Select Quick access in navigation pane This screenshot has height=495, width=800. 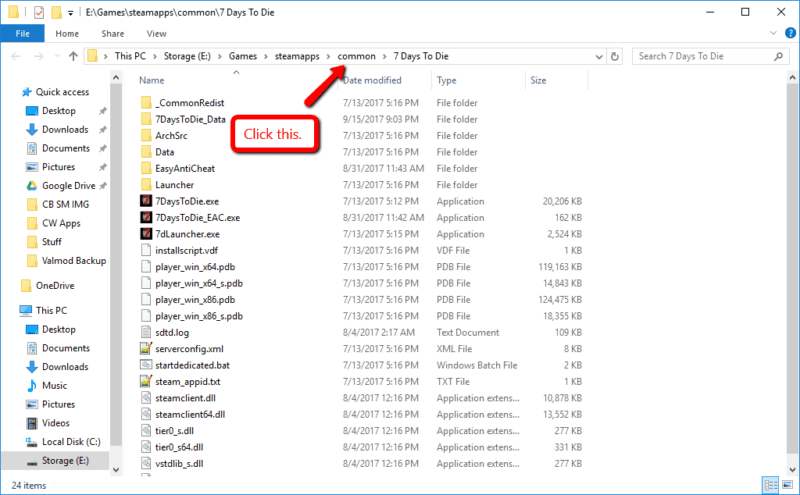(x=62, y=92)
